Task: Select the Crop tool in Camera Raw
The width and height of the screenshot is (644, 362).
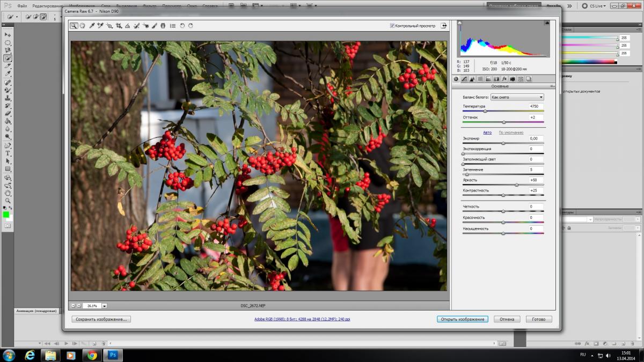Action: [119, 25]
